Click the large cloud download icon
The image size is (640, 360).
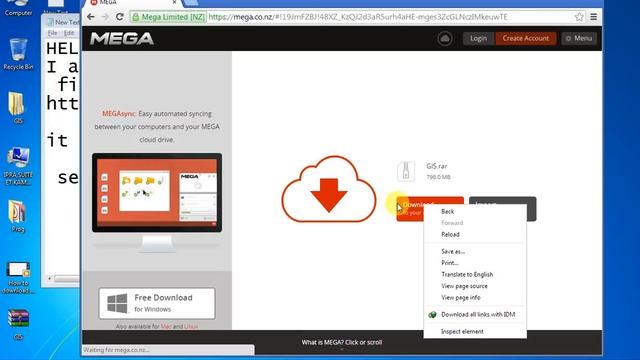329,189
